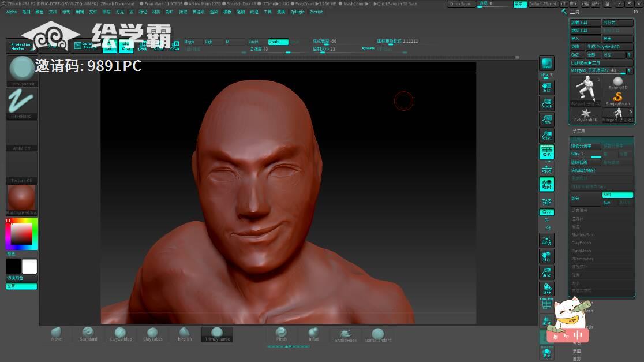This screenshot has height=362, width=644.
Task: Enable Zadd sculpt mode
Action: (x=257, y=42)
